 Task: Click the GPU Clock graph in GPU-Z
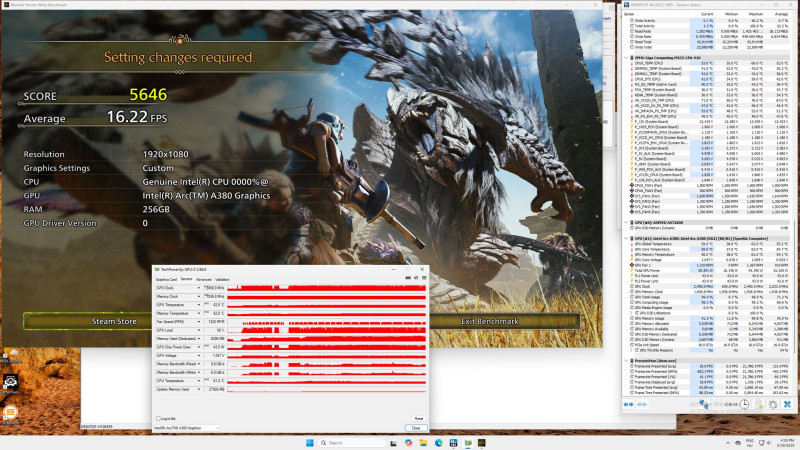[x=327, y=288]
